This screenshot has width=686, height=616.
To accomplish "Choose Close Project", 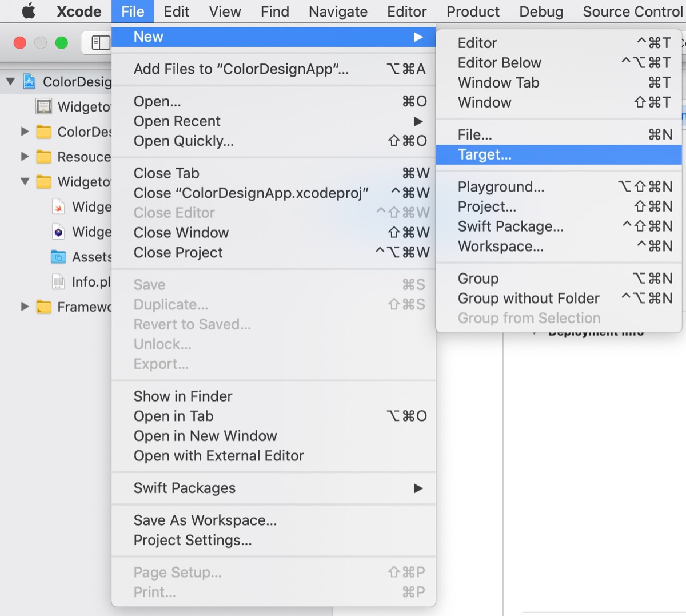I will click(x=274, y=252).
